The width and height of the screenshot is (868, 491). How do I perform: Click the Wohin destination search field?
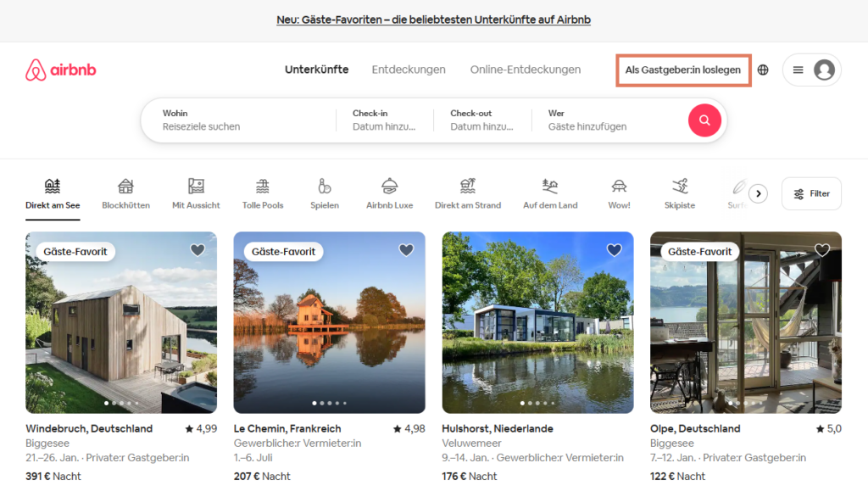[x=239, y=120]
